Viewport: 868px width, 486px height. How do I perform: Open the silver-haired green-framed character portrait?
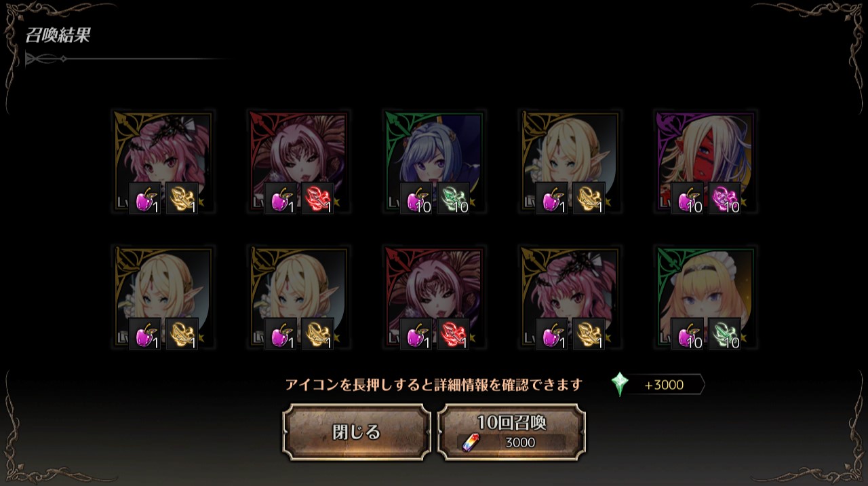tap(434, 162)
